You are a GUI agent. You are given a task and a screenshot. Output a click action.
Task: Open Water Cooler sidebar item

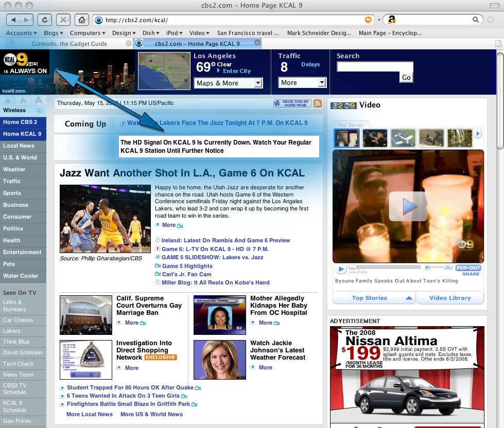(23, 276)
